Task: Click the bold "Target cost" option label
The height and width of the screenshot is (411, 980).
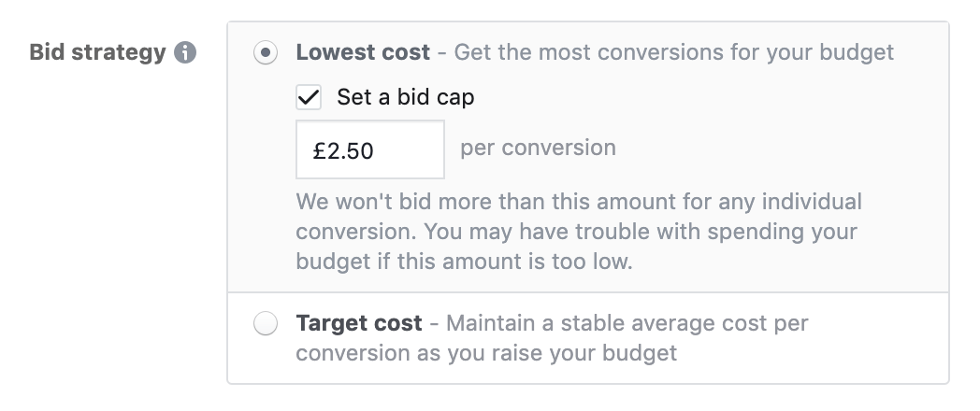Action: point(359,324)
